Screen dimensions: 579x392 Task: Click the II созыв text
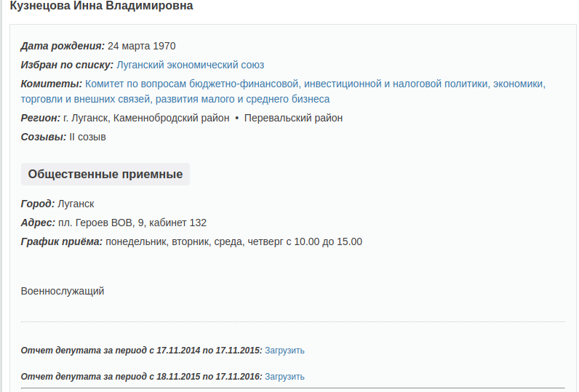87,137
